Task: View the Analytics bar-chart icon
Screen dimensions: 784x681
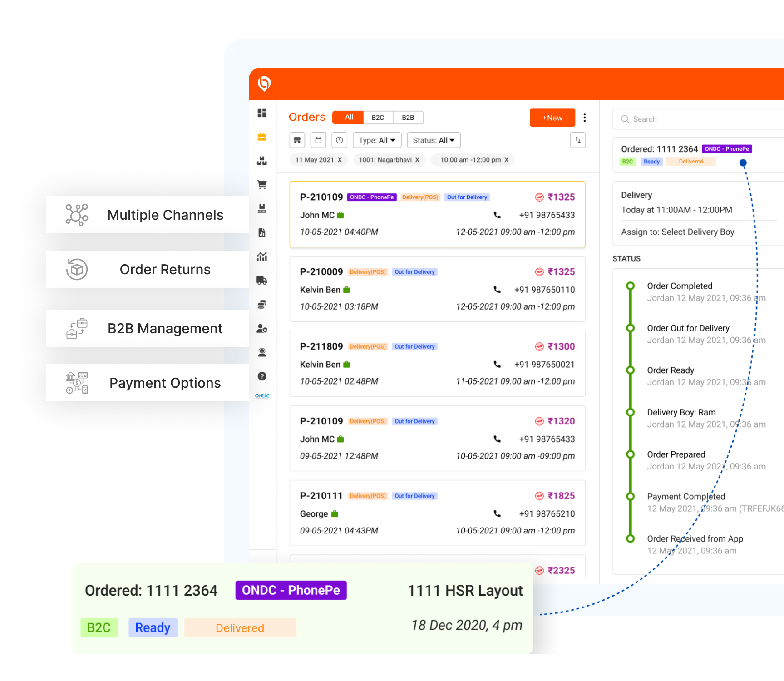Action: click(x=262, y=257)
